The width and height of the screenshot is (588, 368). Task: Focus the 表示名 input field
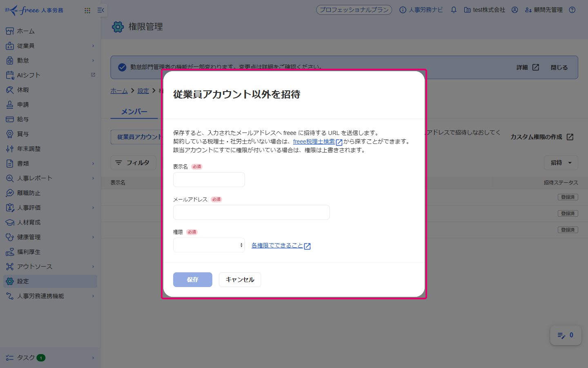(209, 180)
